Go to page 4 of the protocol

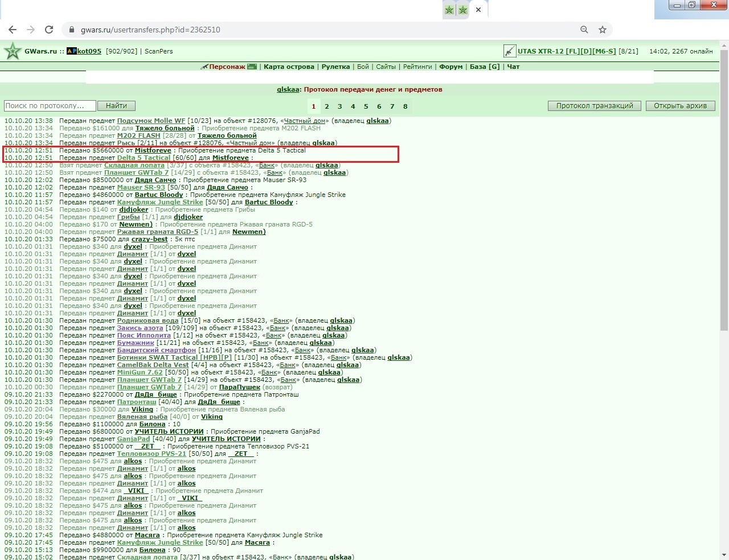(353, 106)
